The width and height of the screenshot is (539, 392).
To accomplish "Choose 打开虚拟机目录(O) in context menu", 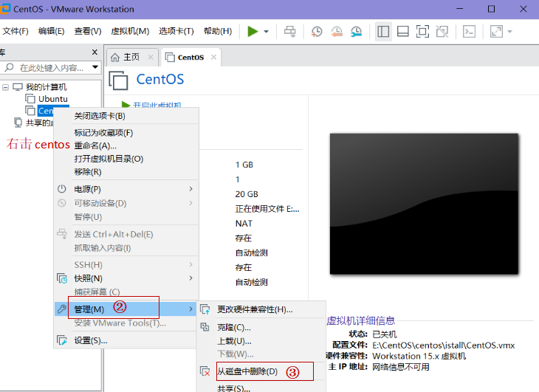I will click(126, 159).
